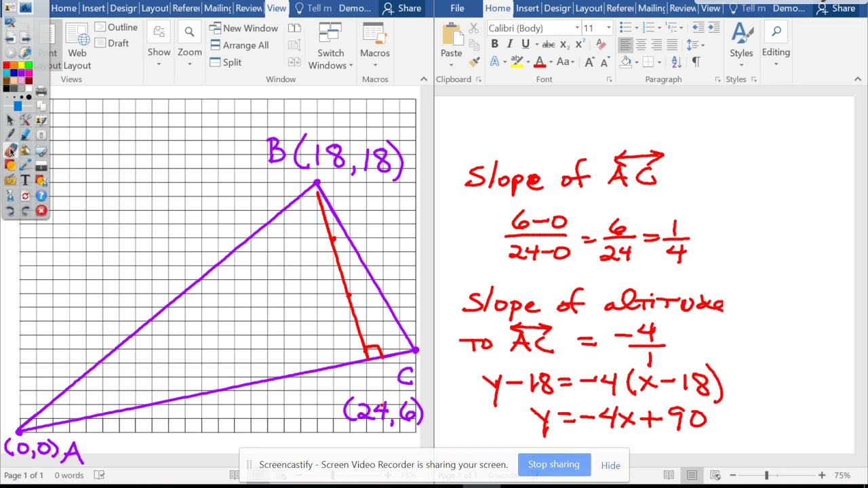This screenshot has height=488, width=868.
Task: Click New Window button
Action: click(243, 28)
